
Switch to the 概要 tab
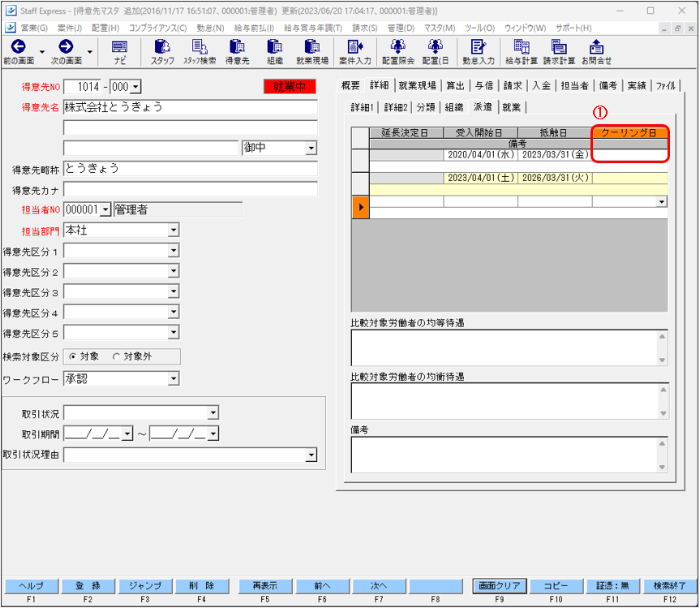pos(350,85)
